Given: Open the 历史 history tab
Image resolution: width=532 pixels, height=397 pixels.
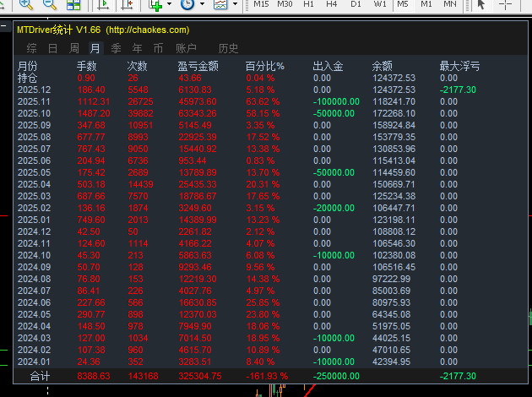Looking at the screenshot, I should pyautogui.click(x=228, y=48).
